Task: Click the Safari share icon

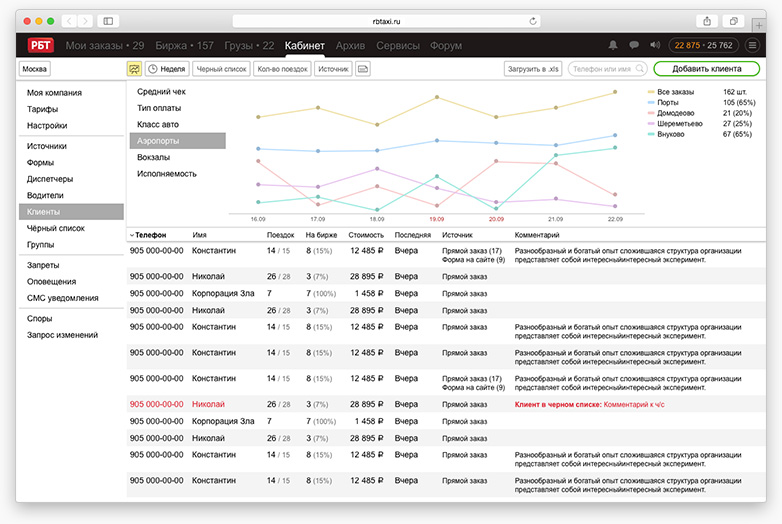Action: point(707,21)
